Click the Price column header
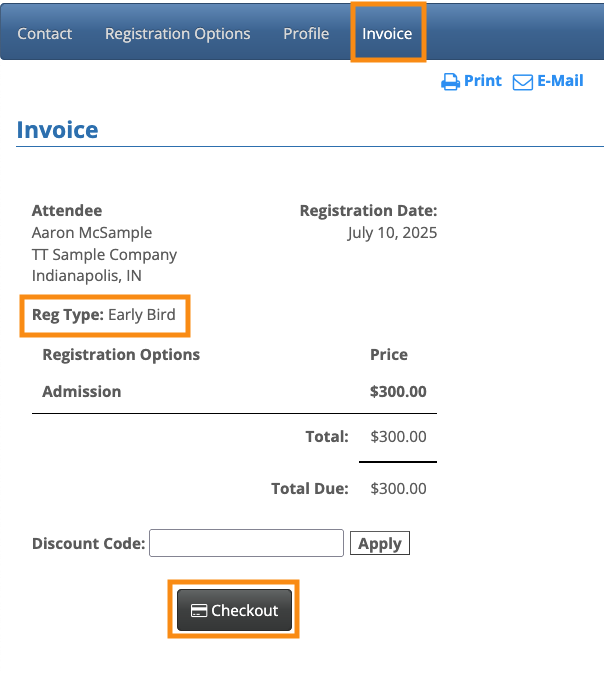Image resolution: width=604 pixels, height=673 pixels. (x=389, y=354)
